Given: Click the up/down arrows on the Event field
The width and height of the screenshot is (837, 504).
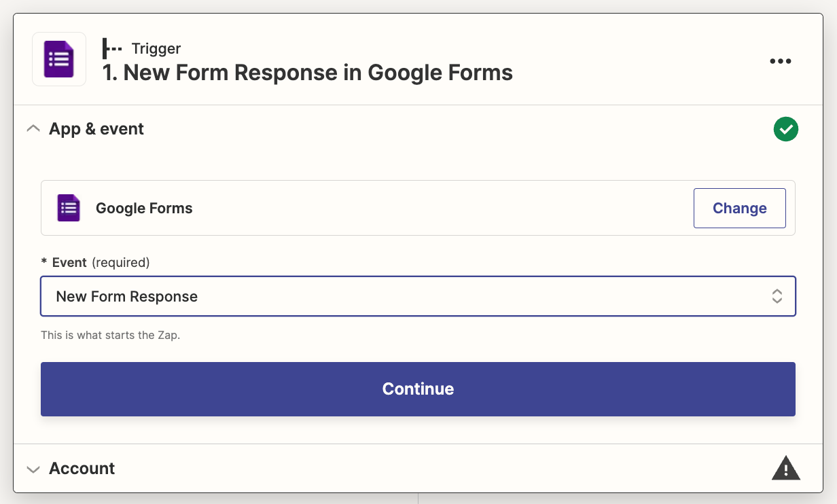Looking at the screenshot, I should [x=777, y=296].
